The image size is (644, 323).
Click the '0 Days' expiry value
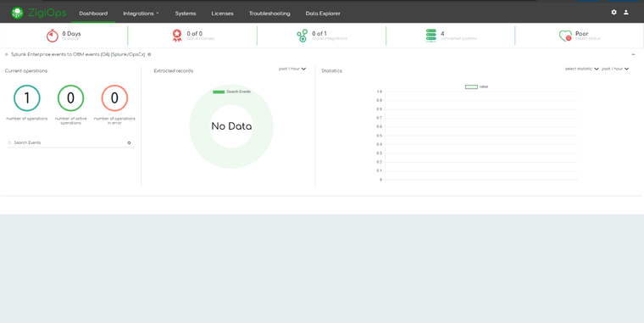pyautogui.click(x=71, y=34)
